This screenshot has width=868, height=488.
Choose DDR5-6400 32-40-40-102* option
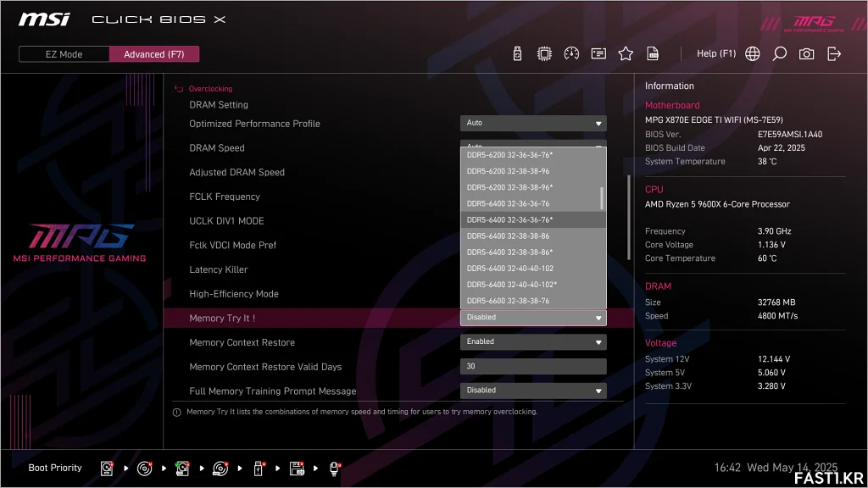pos(533,285)
